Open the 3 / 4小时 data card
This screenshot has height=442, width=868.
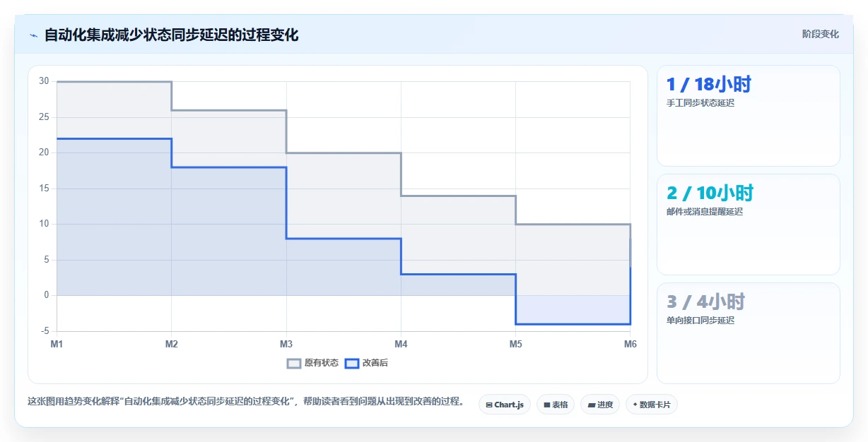pyautogui.click(x=749, y=333)
